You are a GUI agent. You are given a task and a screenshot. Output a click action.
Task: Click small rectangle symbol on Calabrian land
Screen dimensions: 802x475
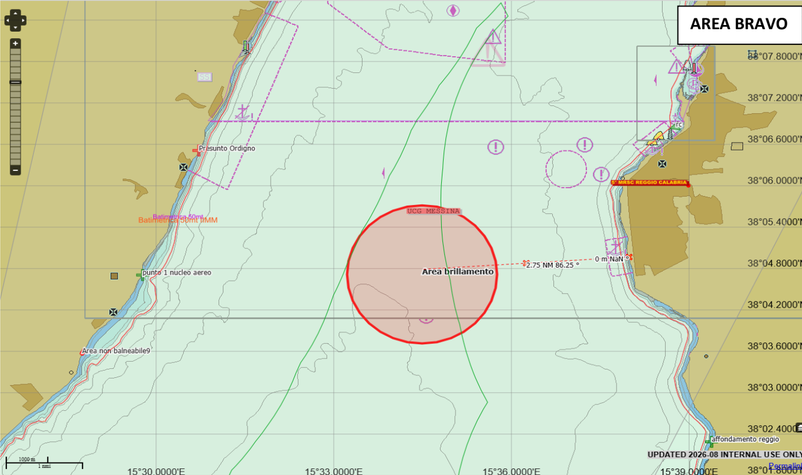[737, 146]
